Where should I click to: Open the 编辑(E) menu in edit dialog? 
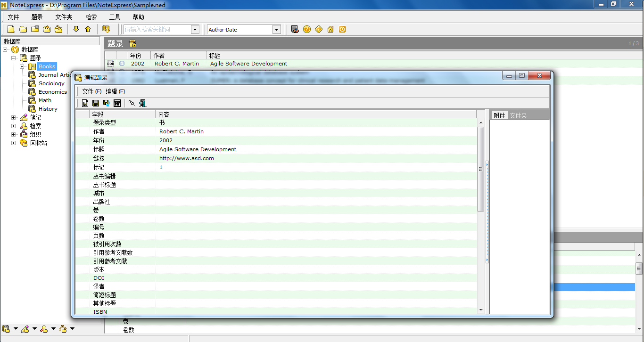[115, 91]
